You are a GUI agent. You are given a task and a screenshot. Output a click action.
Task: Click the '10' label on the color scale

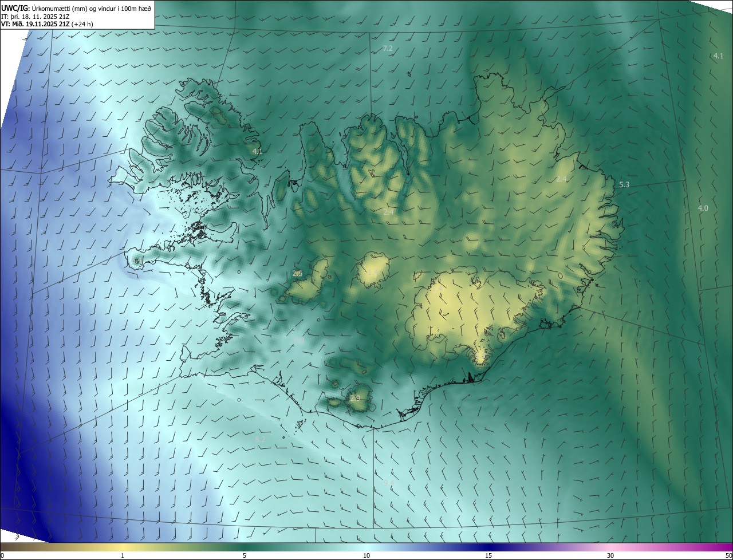click(x=366, y=555)
